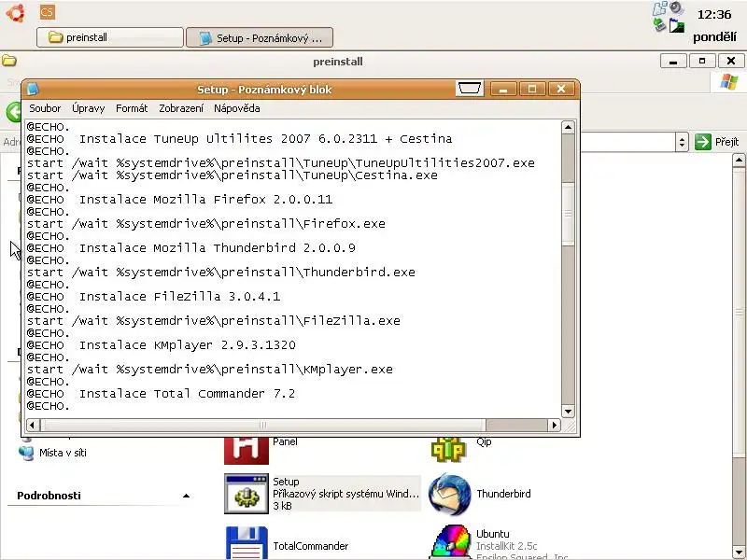Click the Windows flag logo in preinstall
Viewport: 747px width, 560px height.
[729, 82]
